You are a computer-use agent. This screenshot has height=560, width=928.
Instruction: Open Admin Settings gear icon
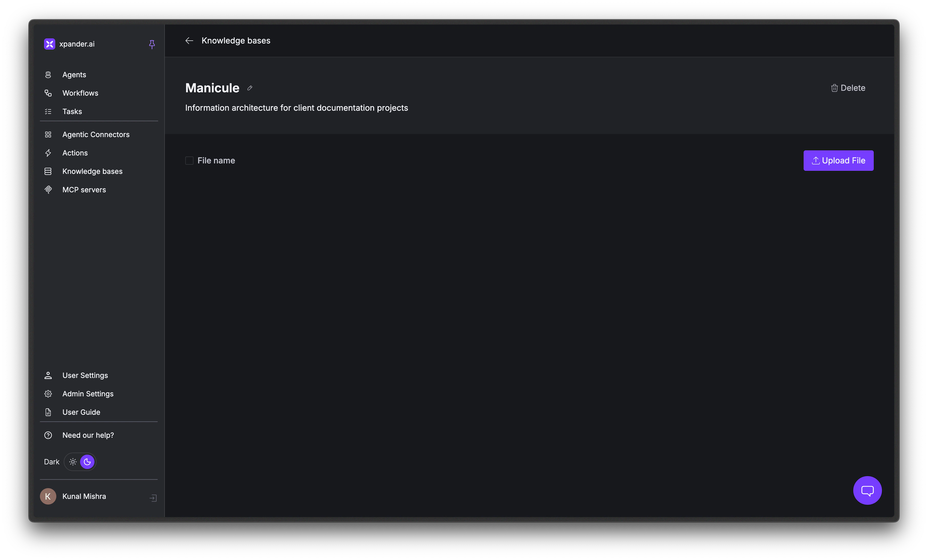coord(48,394)
